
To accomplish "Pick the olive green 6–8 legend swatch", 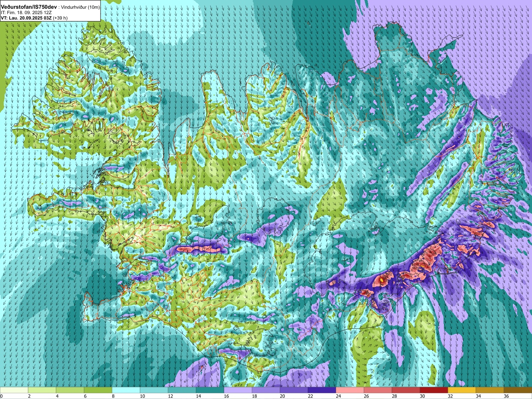I will tap(98, 390).
